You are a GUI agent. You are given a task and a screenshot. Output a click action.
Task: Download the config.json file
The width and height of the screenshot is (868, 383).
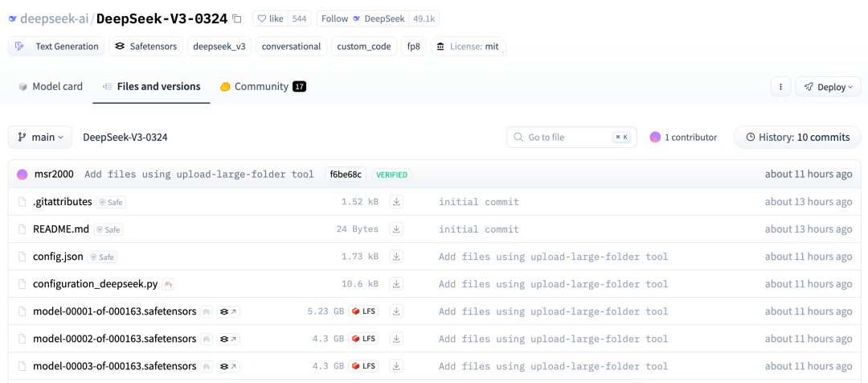pyautogui.click(x=396, y=257)
